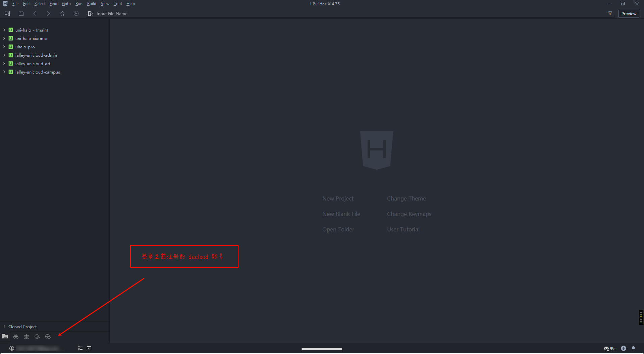The width and height of the screenshot is (644, 354).
Task: Click the HBuilder X app logo icon
Action: [x=5, y=4]
